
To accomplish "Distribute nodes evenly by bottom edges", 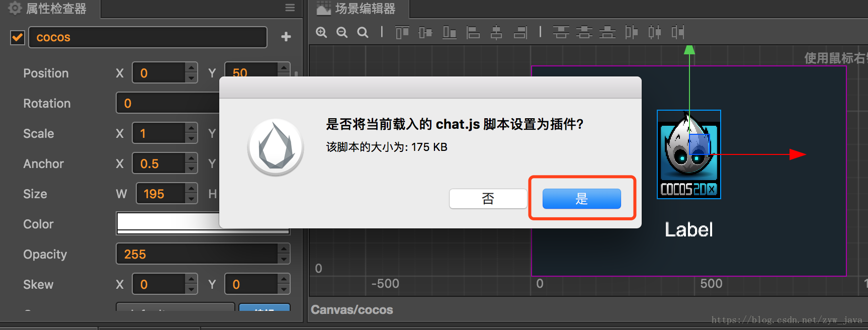I will coord(607,33).
